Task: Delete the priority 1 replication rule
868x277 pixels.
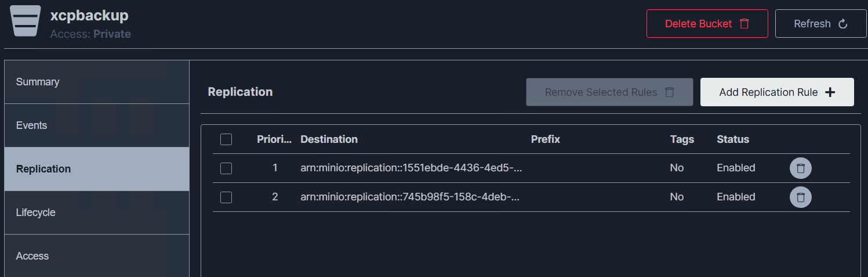Action: tap(800, 168)
